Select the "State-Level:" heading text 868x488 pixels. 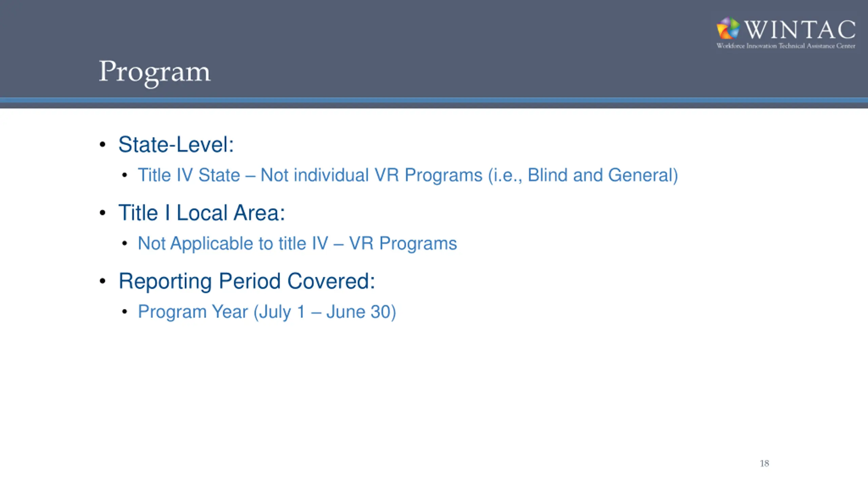click(x=176, y=145)
